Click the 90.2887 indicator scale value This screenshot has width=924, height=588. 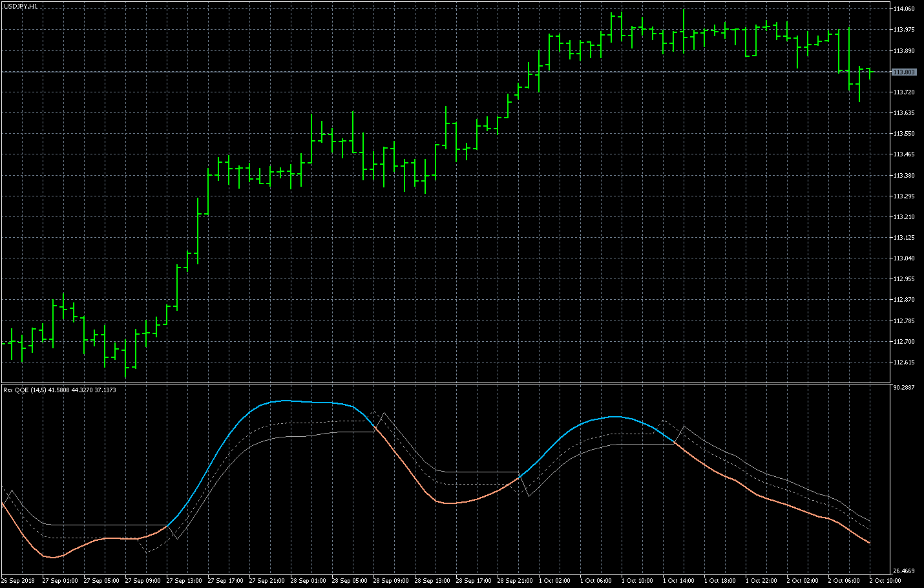[x=904, y=388]
